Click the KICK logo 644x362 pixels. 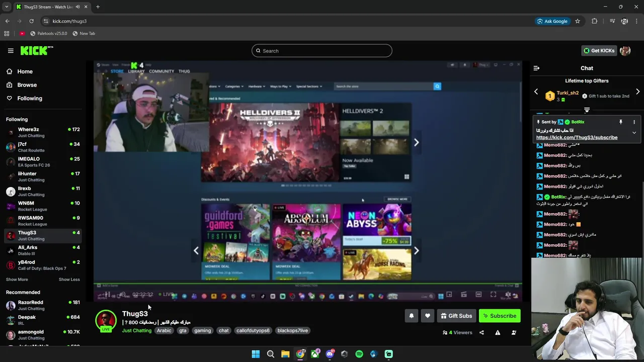tap(36, 50)
